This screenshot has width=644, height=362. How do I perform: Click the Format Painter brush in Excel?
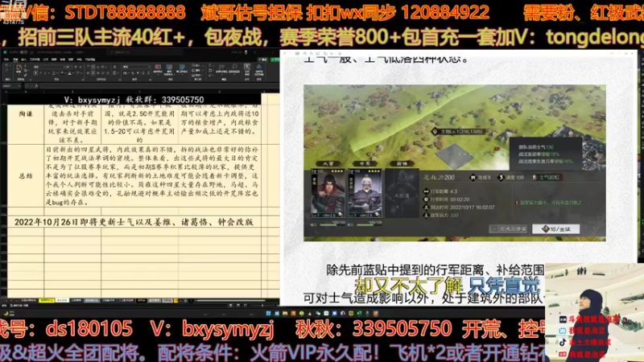(26, 76)
